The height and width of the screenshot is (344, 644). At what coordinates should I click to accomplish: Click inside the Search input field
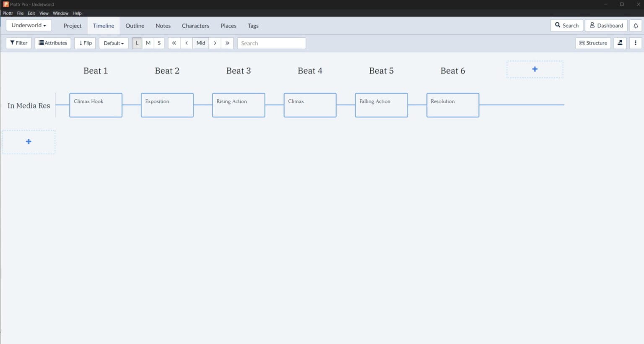click(x=271, y=43)
